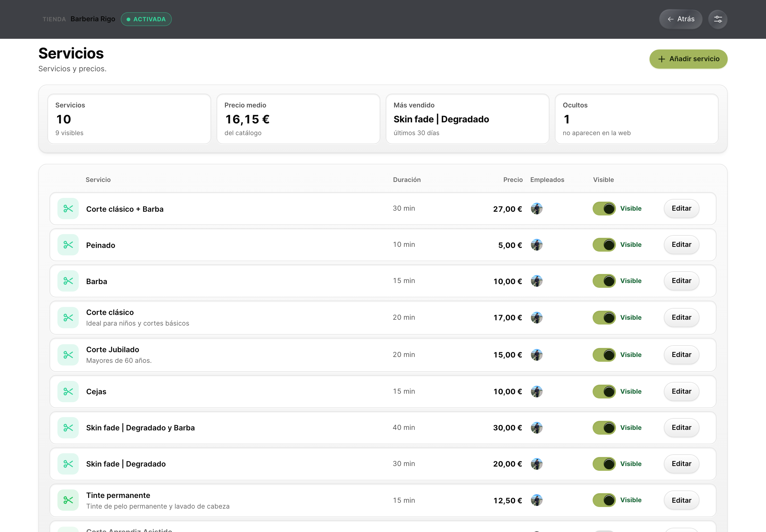The height and width of the screenshot is (532, 766).
Task: Click the Precio column header
Action: [513, 180]
